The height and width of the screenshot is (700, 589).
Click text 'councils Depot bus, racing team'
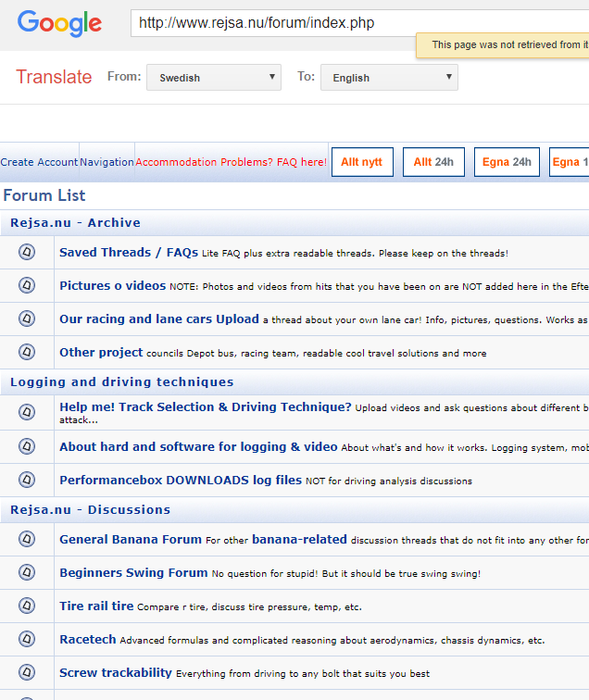(223, 354)
